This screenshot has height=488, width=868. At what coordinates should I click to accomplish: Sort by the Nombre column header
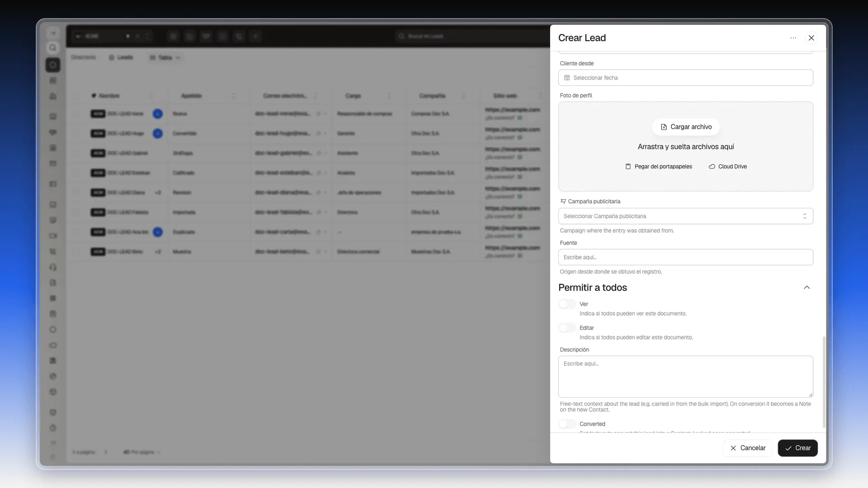(x=109, y=96)
